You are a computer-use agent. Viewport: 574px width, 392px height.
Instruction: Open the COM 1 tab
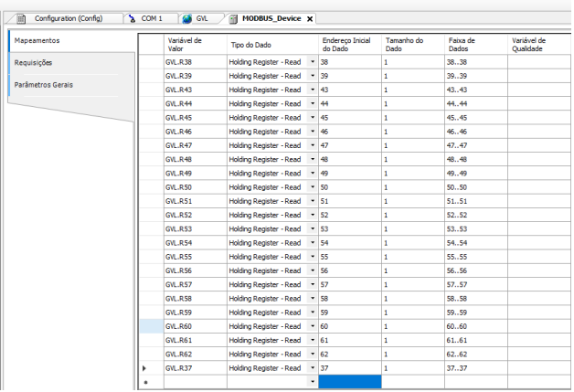pyautogui.click(x=151, y=18)
